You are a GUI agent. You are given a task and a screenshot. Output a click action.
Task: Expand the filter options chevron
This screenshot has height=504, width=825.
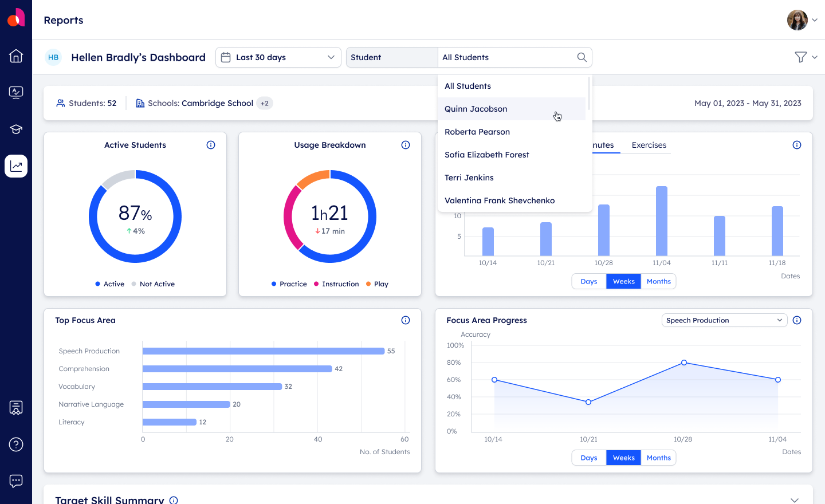[815, 57]
